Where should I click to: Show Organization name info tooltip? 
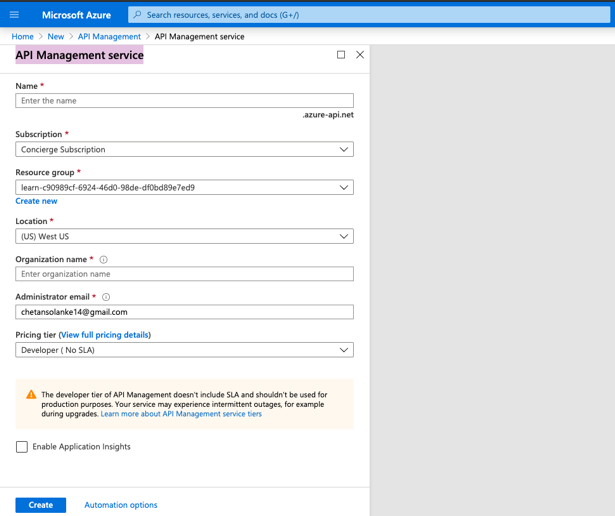104,260
